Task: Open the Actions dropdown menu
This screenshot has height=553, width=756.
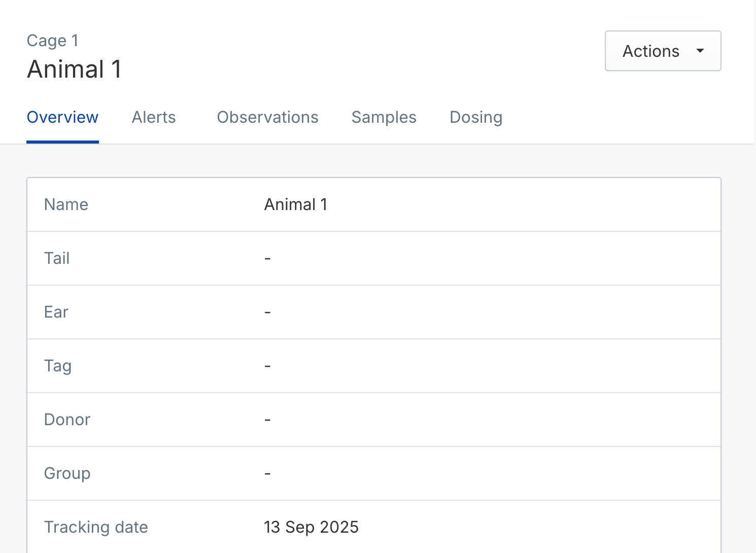Action: (x=662, y=51)
